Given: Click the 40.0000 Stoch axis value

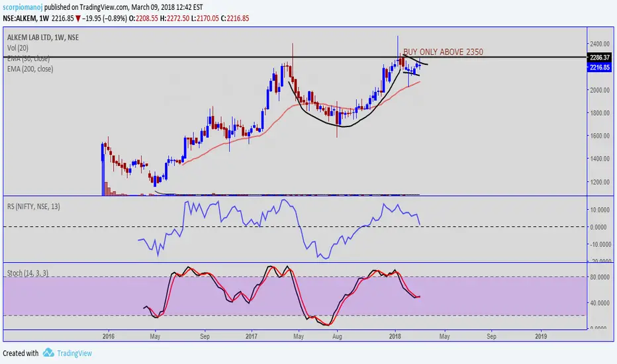Looking at the screenshot, I should tap(600, 303).
